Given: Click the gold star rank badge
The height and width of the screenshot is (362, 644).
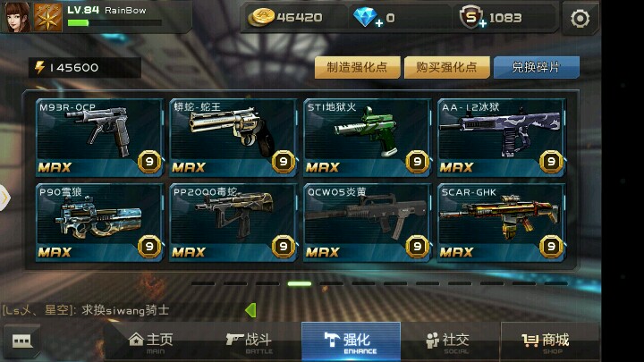Looking at the screenshot, I should 47,17.
